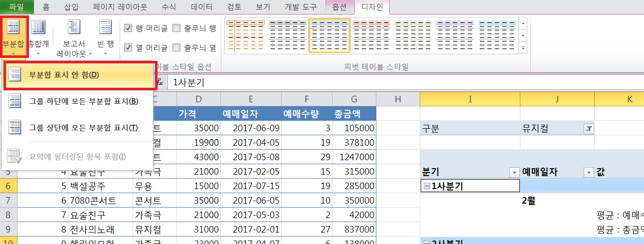The height and width of the screenshot is (244, 644).
Task: Expand the pivot table styles gallery
Action: click(x=523, y=48)
